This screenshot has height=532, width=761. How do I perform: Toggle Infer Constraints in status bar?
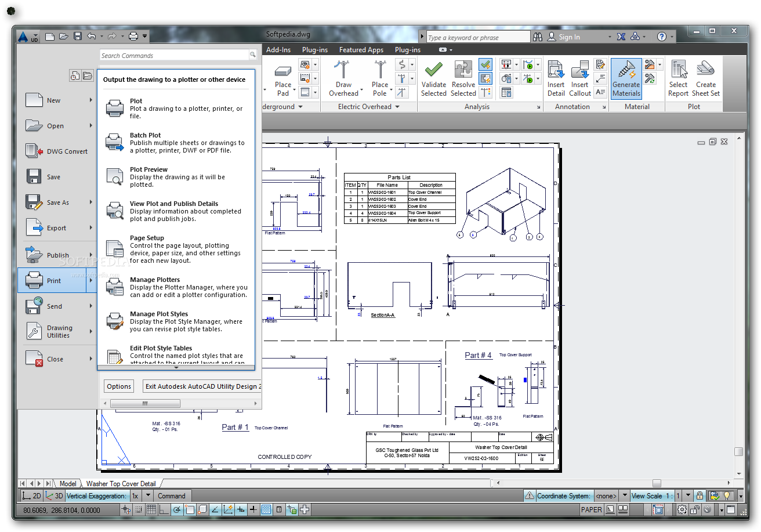(x=125, y=510)
